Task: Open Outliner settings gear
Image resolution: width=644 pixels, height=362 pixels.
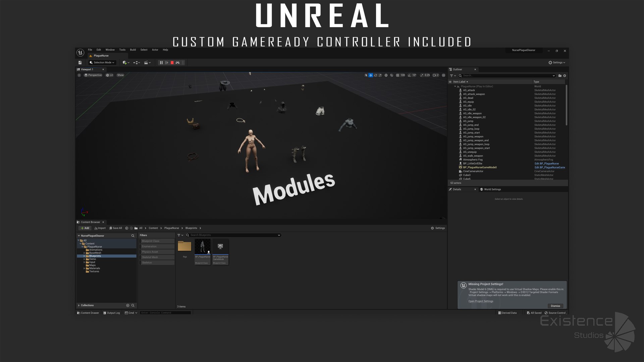Action: 565,76
